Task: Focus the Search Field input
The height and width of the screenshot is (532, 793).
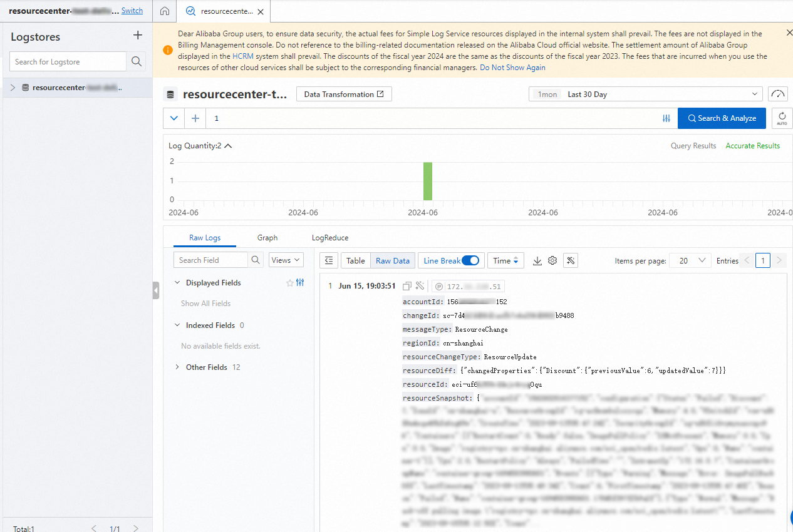Action: click(210, 260)
